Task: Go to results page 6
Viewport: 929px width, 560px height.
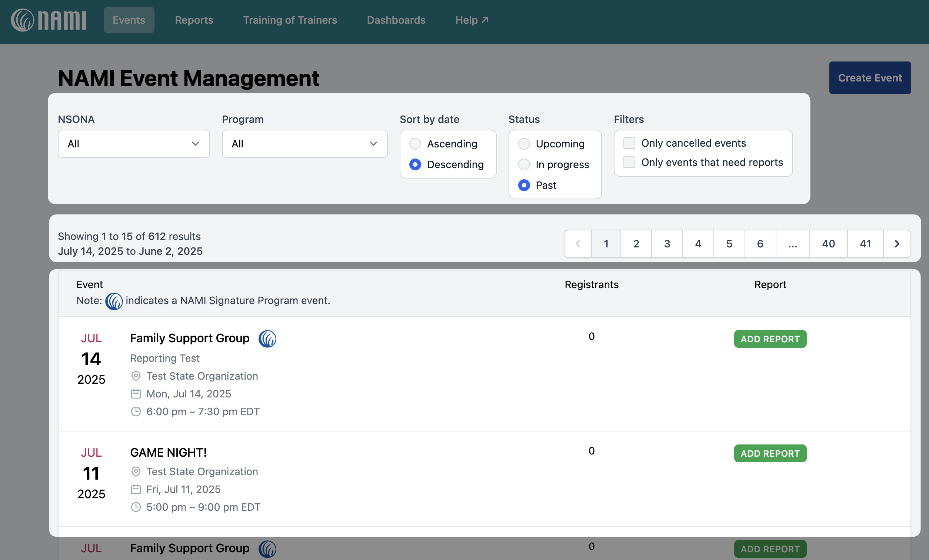Action: pos(760,244)
